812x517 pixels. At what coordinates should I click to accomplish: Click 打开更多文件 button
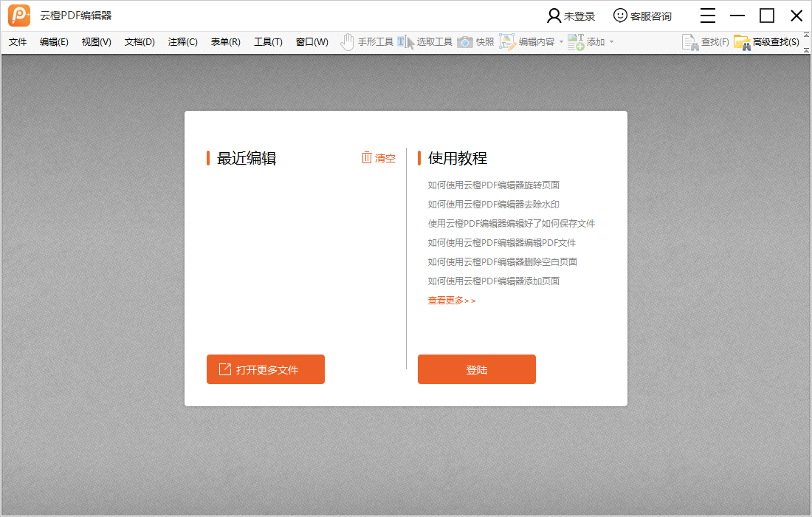click(x=266, y=369)
